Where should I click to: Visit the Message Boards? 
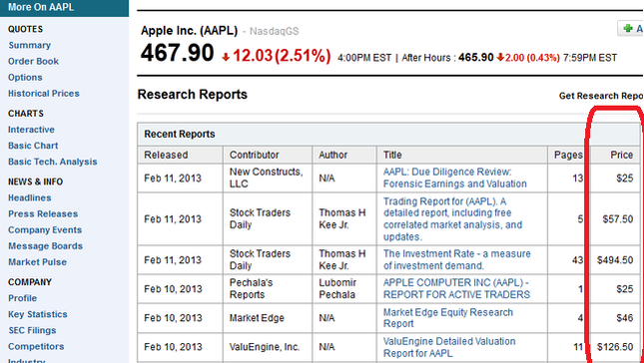tap(45, 245)
